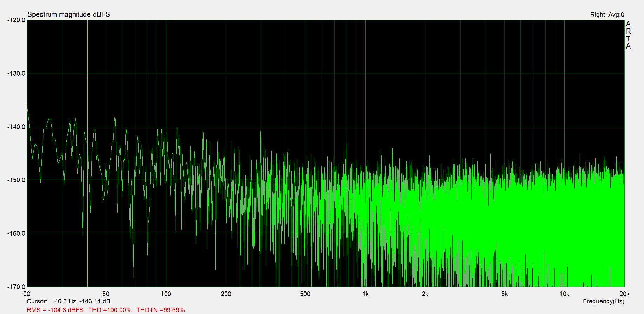Click the 'RMS = -104.6 dBFS' readout
This screenshot has height=314, width=644.
[55, 310]
